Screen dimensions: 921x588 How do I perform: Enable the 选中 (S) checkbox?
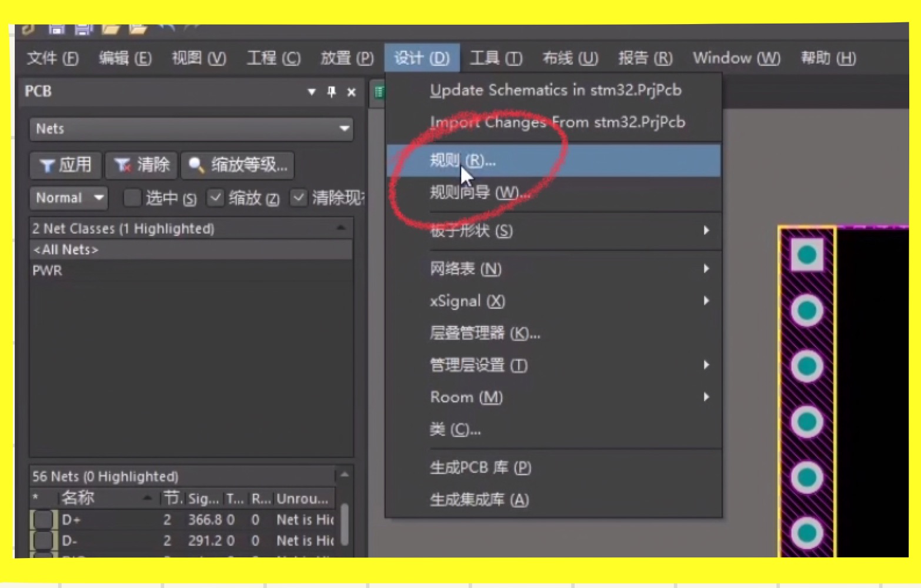[132, 198]
